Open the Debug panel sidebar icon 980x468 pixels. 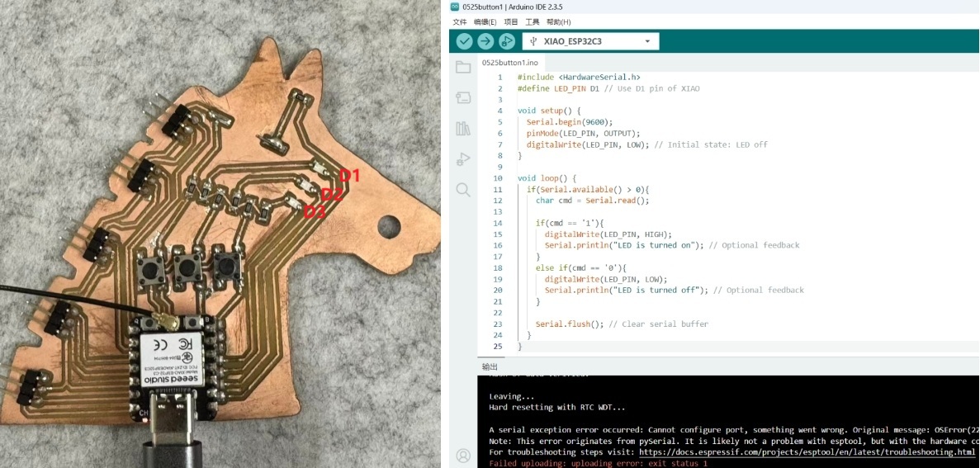(x=463, y=159)
